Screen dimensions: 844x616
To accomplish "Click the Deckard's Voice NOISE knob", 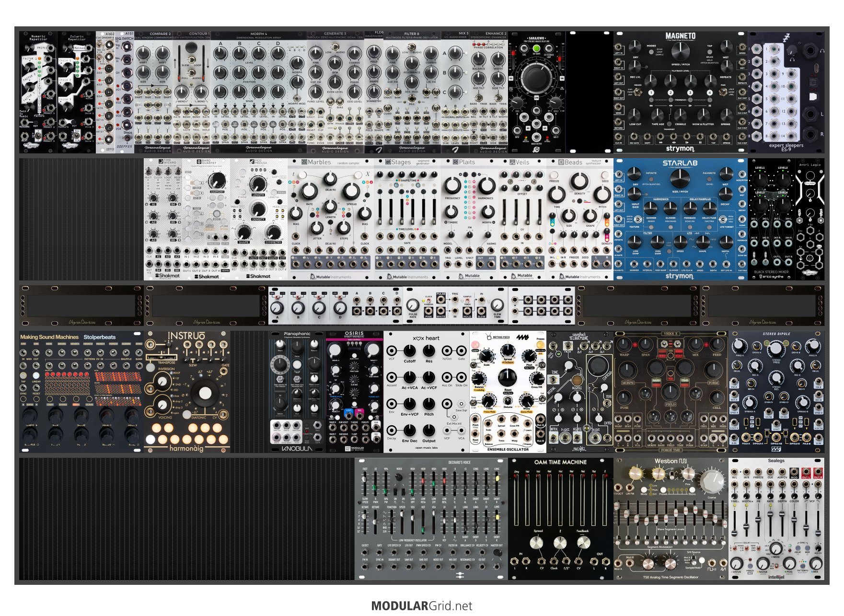I will pyautogui.click(x=399, y=477).
